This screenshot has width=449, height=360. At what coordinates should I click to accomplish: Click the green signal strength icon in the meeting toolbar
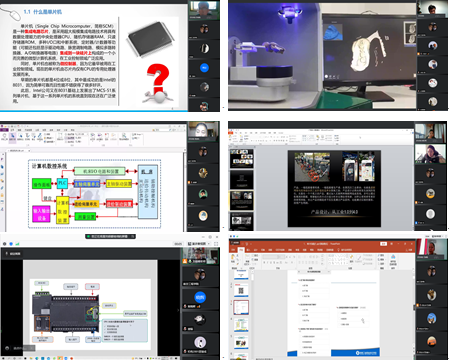click(x=17, y=244)
